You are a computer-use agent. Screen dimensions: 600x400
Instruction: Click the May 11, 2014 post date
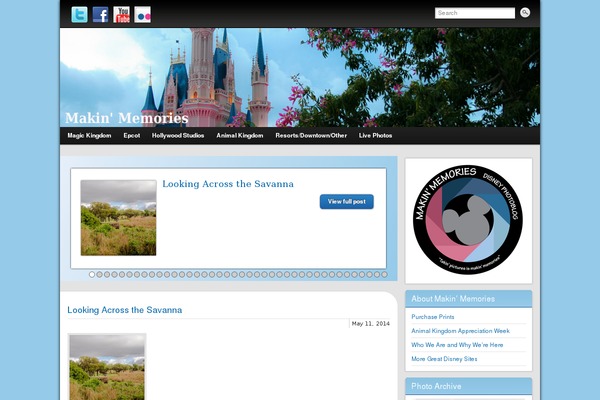point(370,323)
